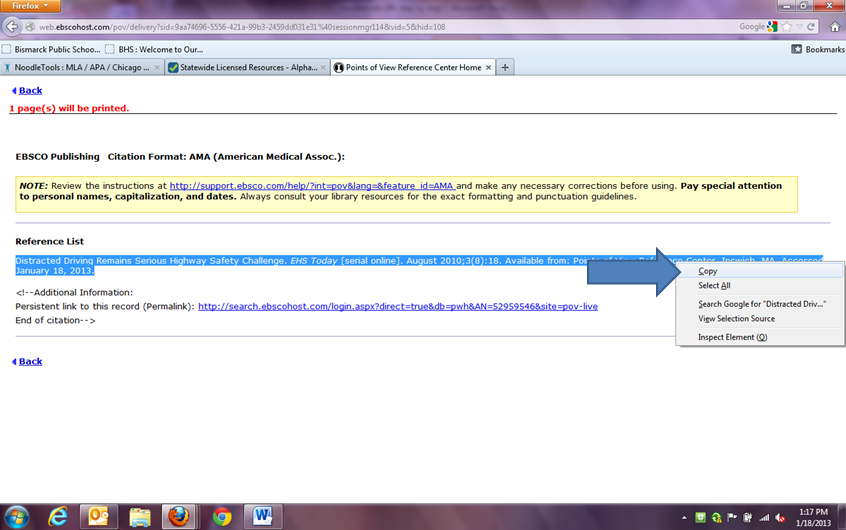Open the Firefox menu dropdown

pyautogui.click(x=30, y=6)
